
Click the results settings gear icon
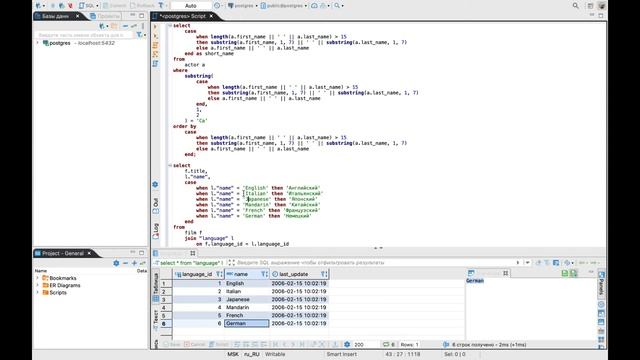(347, 344)
